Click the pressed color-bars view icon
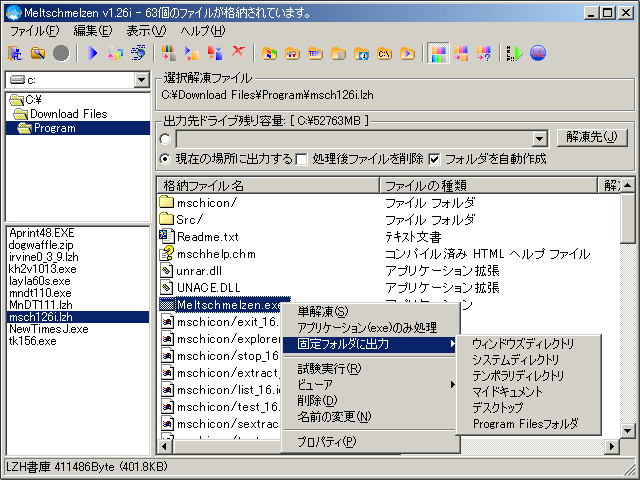Viewport: 640px width, 480px height. 438,53
